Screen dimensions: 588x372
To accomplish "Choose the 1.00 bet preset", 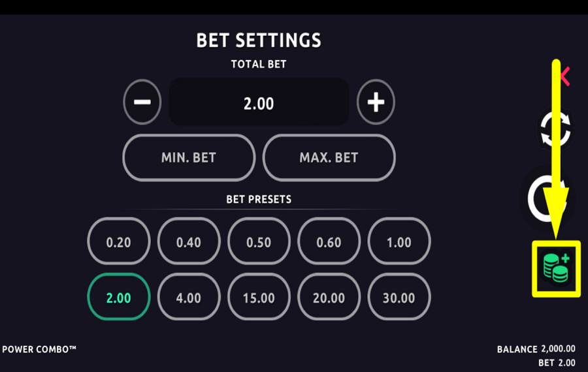I will 399,242.
